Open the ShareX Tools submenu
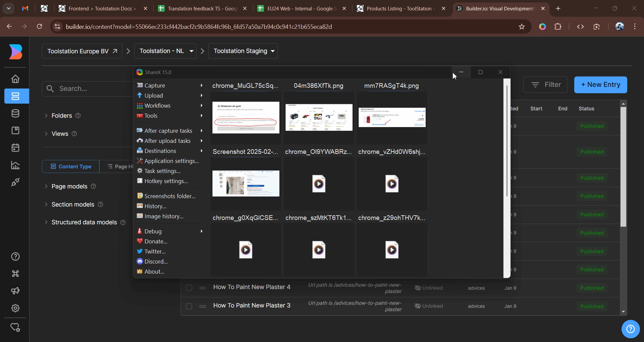Viewport: 644px width, 342px height. coord(151,116)
